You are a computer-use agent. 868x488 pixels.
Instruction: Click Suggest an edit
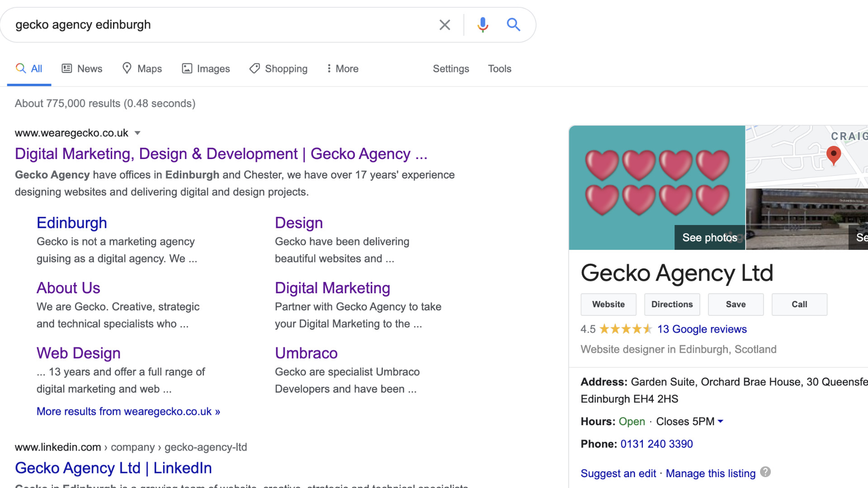618,474
